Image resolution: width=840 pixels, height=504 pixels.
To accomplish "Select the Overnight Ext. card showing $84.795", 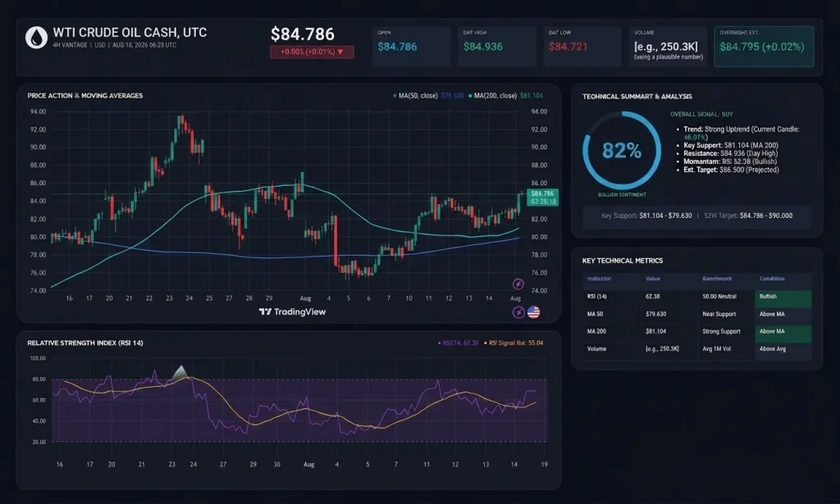I will (764, 47).
